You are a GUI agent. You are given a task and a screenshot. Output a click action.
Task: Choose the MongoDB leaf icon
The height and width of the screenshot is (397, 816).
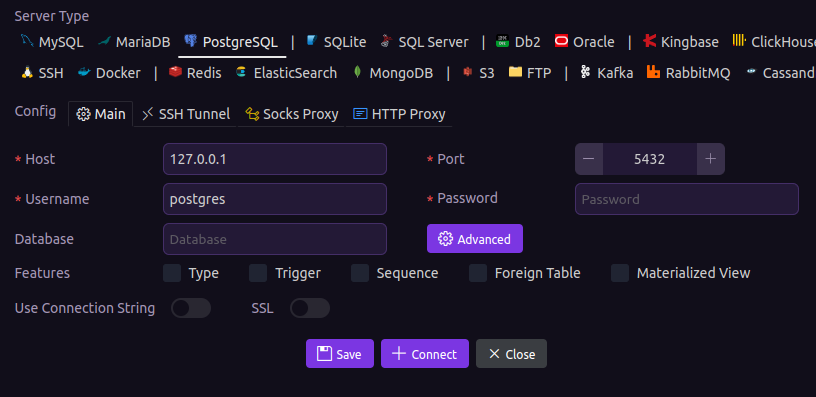coord(357,72)
